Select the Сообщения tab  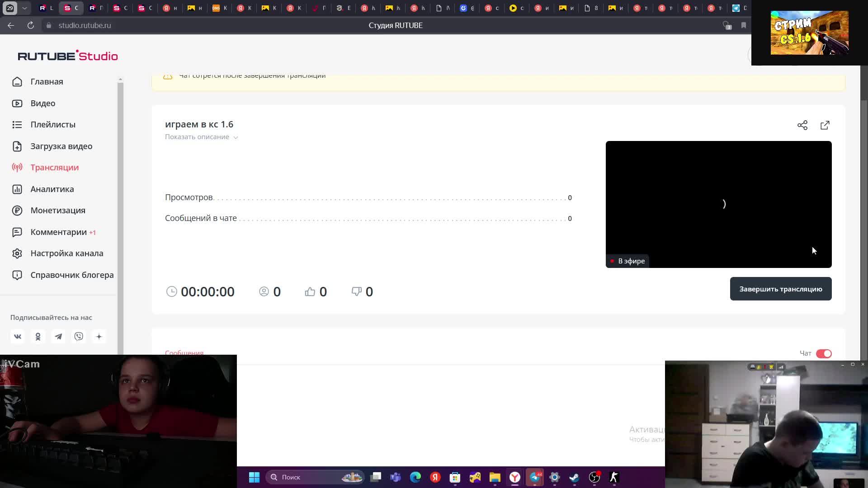point(184,353)
